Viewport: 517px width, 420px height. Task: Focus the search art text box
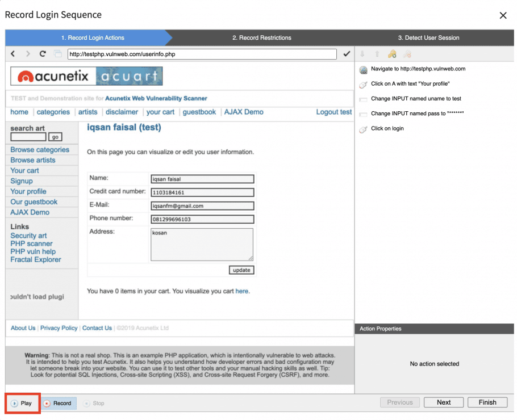coord(28,137)
